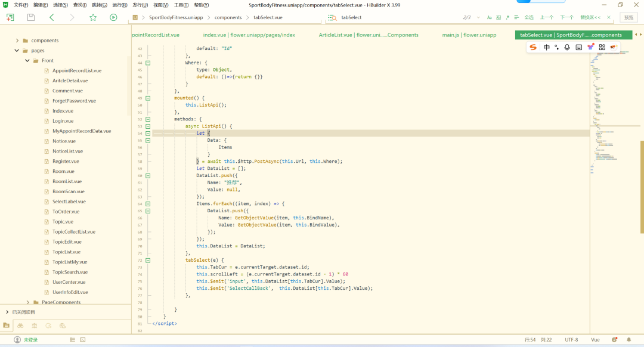The width and height of the screenshot is (644, 347).
Task: Run the project with the play icon
Action: click(x=113, y=17)
